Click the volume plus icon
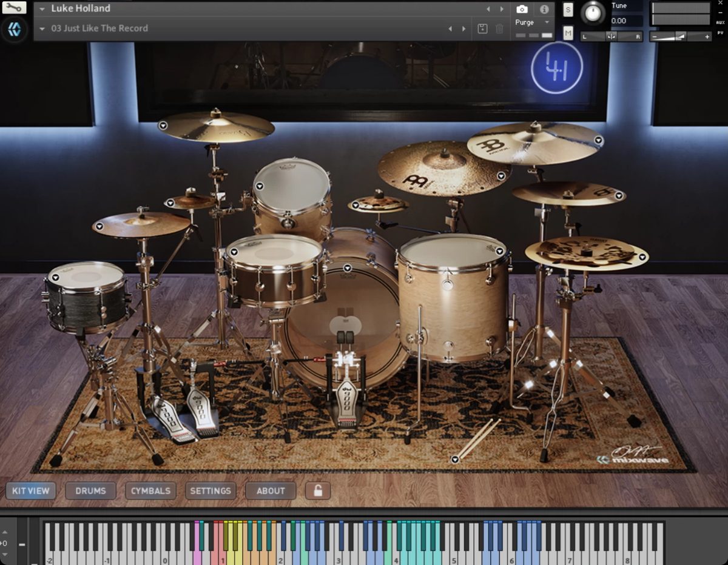Viewport: 728px width, 565px height. pyautogui.click(x=707, y=36)
